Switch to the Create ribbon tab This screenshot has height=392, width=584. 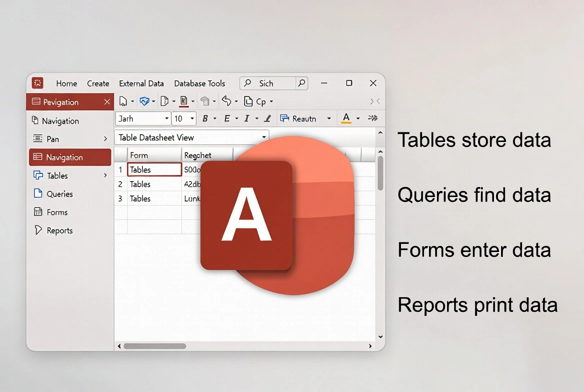[x=98, y=83]
